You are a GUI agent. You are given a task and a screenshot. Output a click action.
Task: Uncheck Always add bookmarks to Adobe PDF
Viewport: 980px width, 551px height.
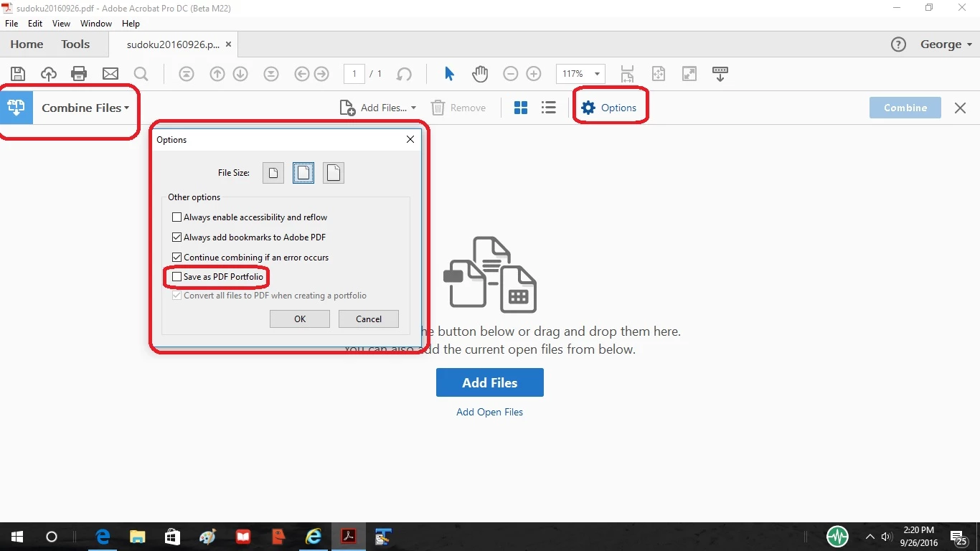pyautogui.click(x=177, y=237)
